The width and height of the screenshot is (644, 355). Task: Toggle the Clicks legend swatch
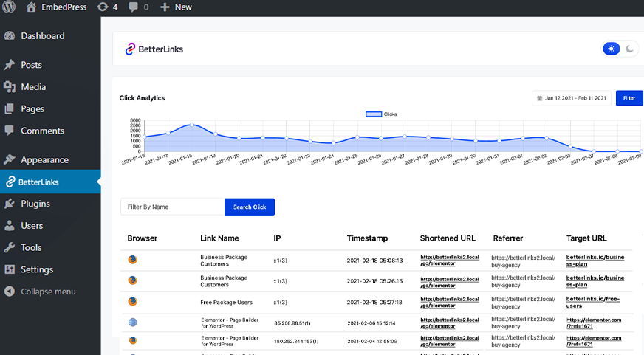pos(374,114)
